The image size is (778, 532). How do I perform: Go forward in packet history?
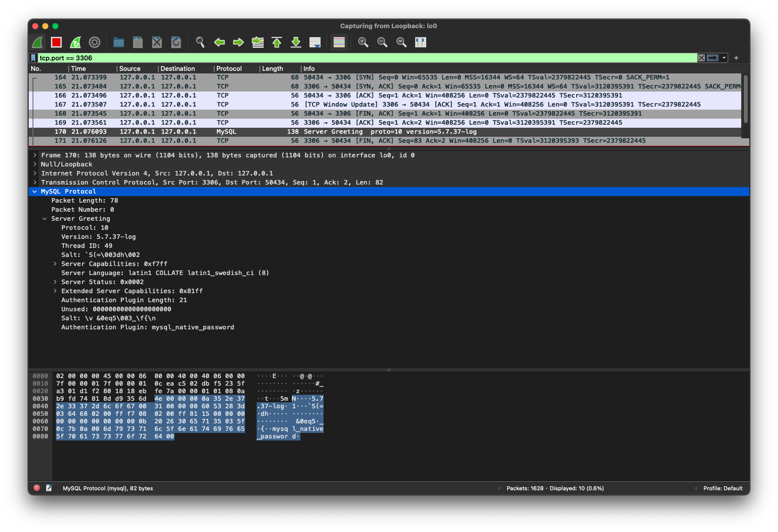[239, 42]
